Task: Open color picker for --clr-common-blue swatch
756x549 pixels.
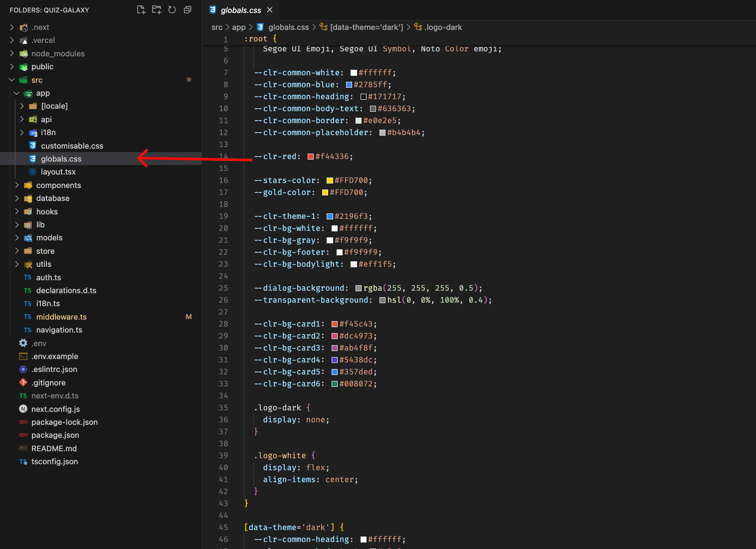Action: [x=349, y=85]
